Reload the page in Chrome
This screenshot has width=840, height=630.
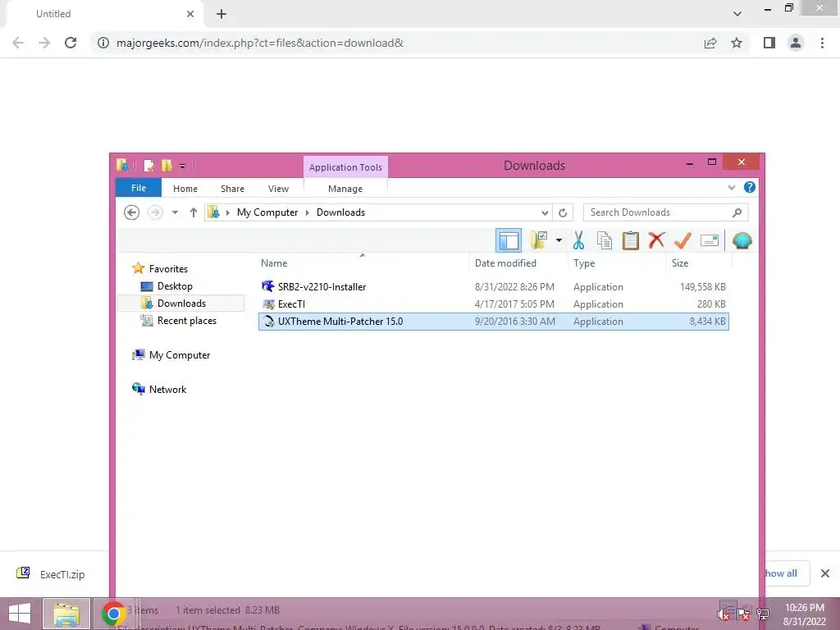tap(71, 43)
